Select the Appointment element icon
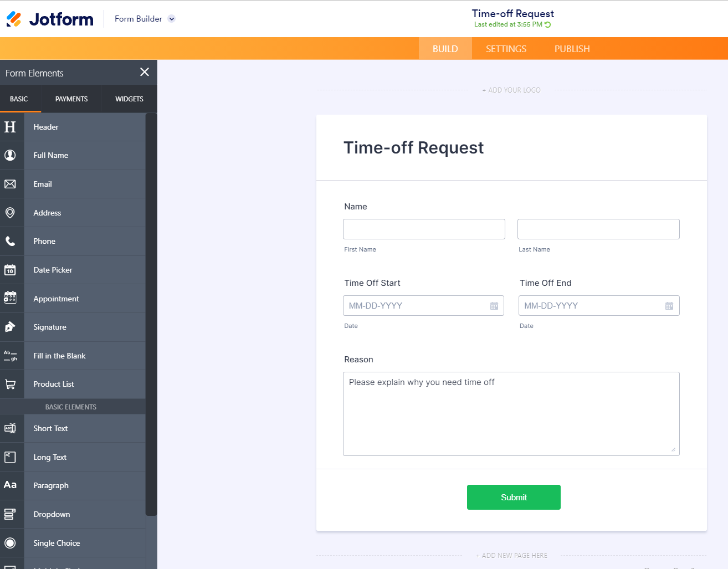This screenshot has height=569, width=728. click(11, 298)
